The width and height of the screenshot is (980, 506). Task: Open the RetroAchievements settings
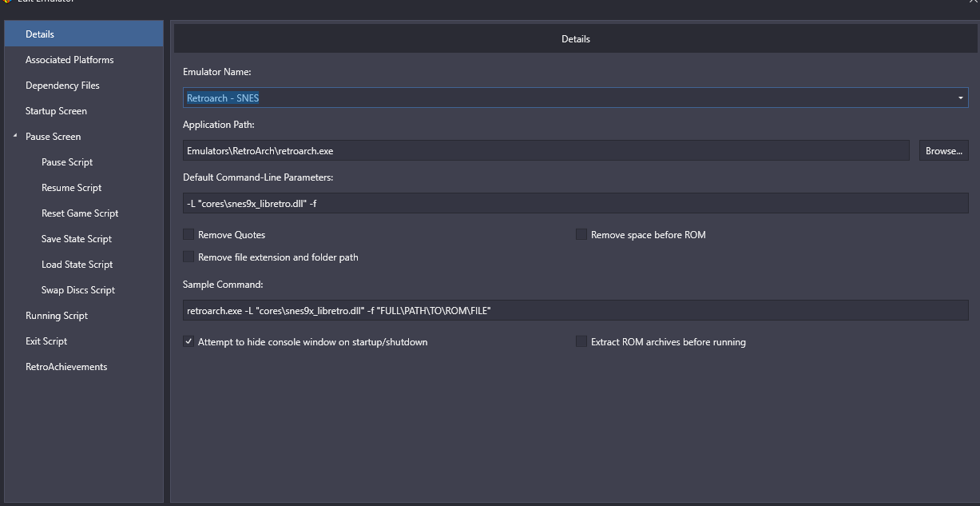click(66, 367)
